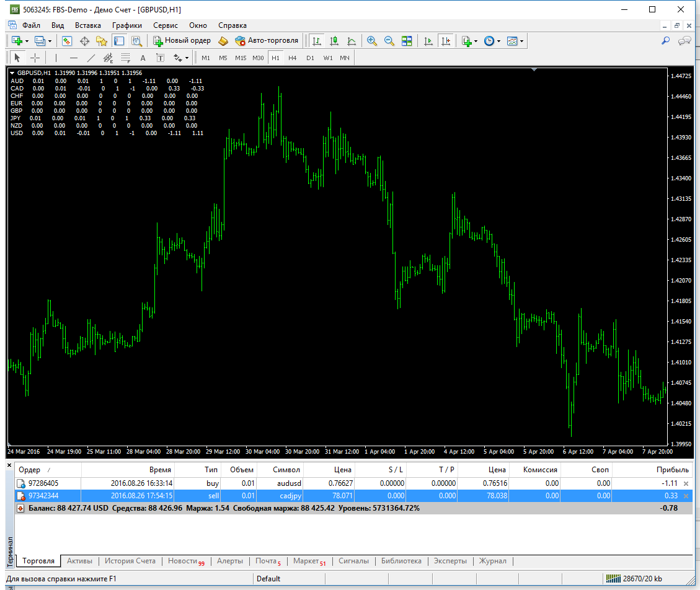
Task: Open the Сервис menu
Action: [x=166, y=25]
